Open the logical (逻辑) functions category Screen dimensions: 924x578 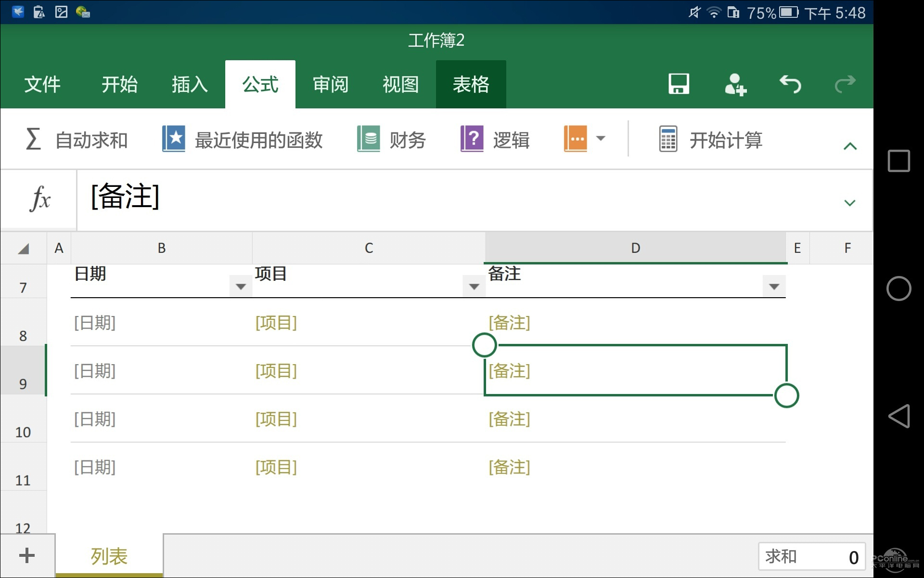pyautogui.click(x=496, y=140)
